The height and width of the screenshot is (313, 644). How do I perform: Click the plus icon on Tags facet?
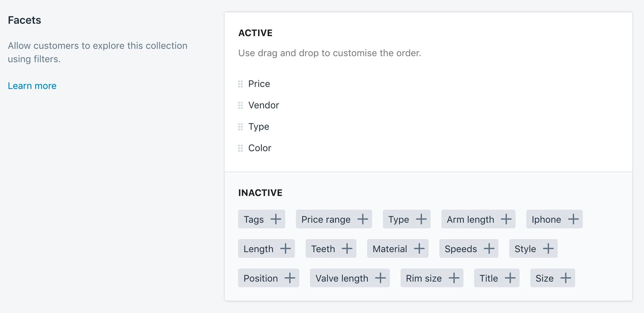tap(276, 219)
